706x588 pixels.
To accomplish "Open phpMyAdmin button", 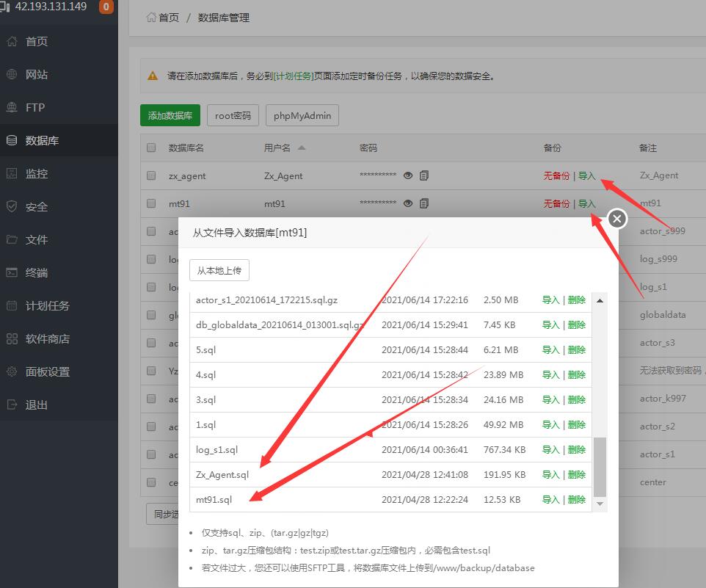I will coord(302,115).
